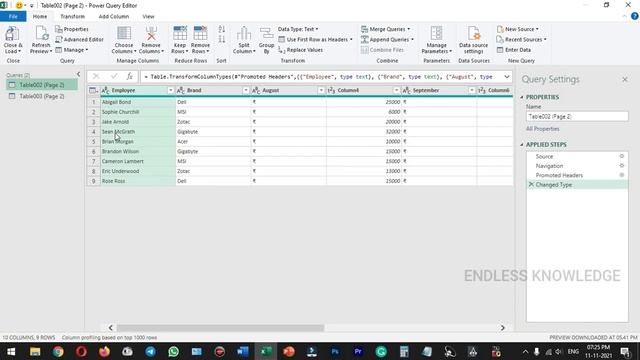Click Replace Values in Transform group
Image resolution: width=640 pixels, height=360 pixels.
(300, 50)
